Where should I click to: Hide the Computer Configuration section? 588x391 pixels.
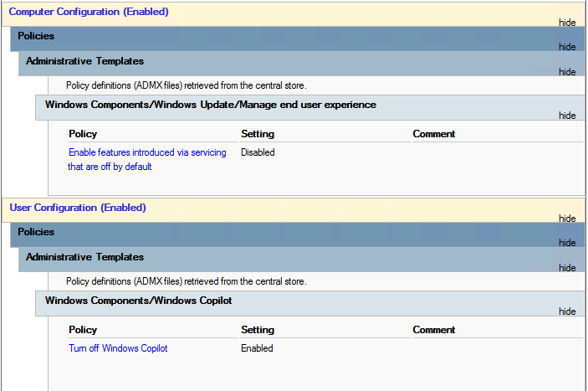[x=567, y=23]
